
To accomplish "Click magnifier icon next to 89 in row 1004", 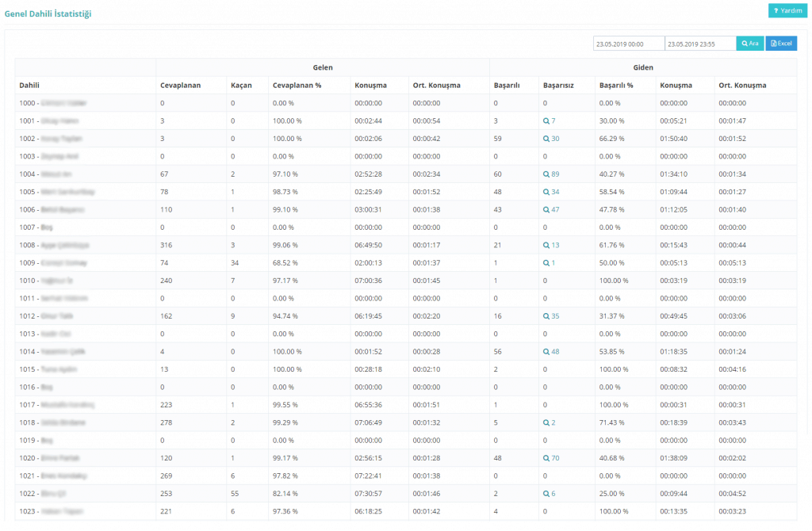I will 546,174.
